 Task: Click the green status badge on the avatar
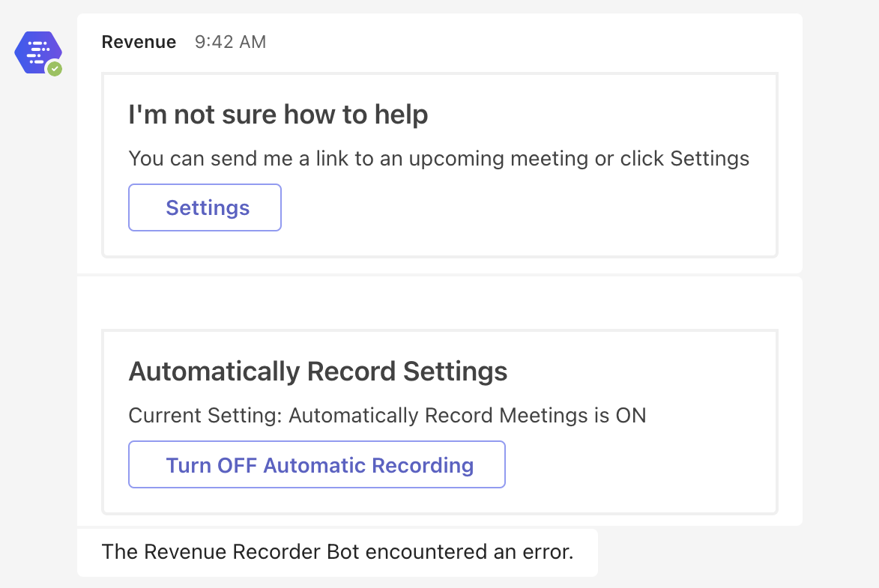click(x=55, y=69)
